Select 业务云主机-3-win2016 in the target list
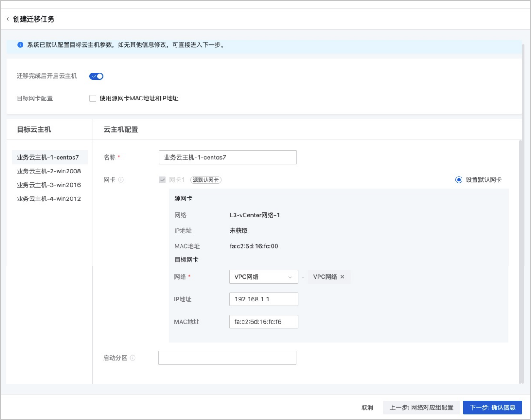The image size is (531, 420). point(49,185)
